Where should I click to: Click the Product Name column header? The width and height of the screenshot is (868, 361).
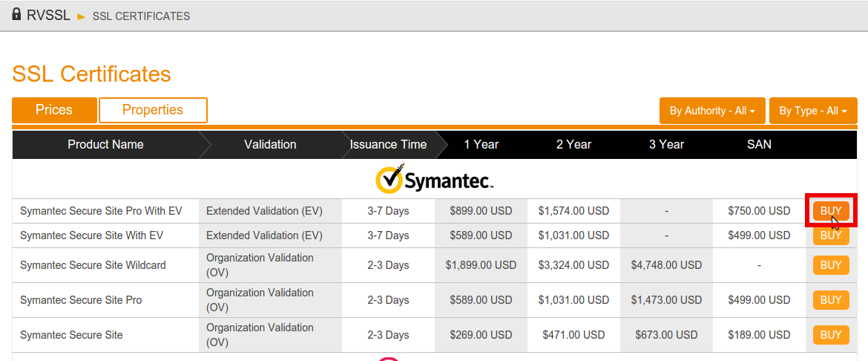[x=105, y=144]
